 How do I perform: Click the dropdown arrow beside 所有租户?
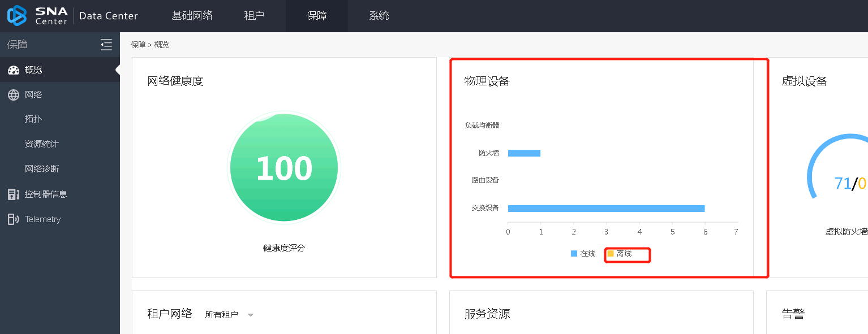click(251, 315)
